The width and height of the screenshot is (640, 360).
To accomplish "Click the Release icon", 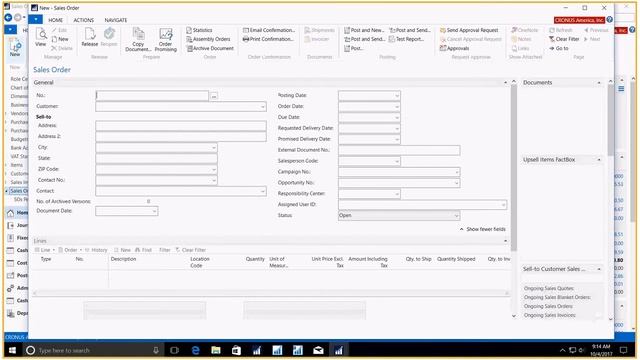I will pyautogui.click(x=89, y=37).
